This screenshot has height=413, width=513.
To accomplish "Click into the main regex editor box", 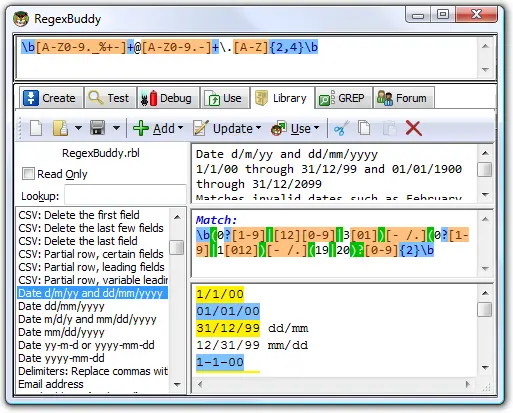I will [x=247, y=57].
